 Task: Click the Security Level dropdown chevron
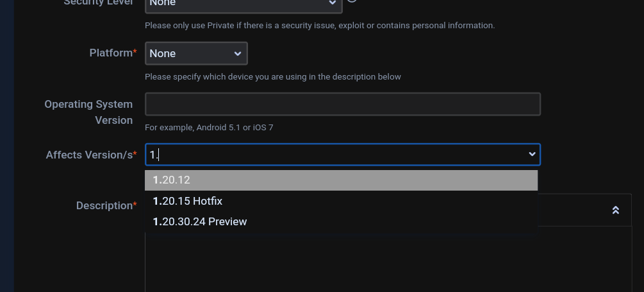tap(333, 3)
